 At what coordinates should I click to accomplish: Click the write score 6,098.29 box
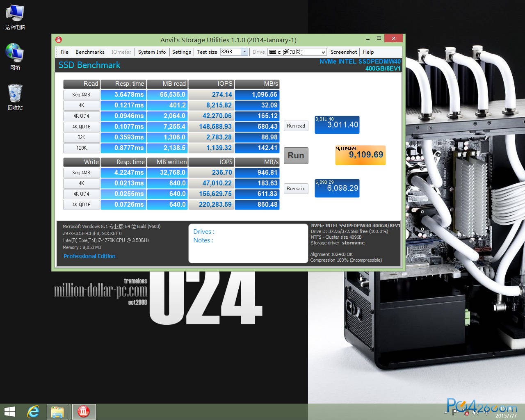337,188
